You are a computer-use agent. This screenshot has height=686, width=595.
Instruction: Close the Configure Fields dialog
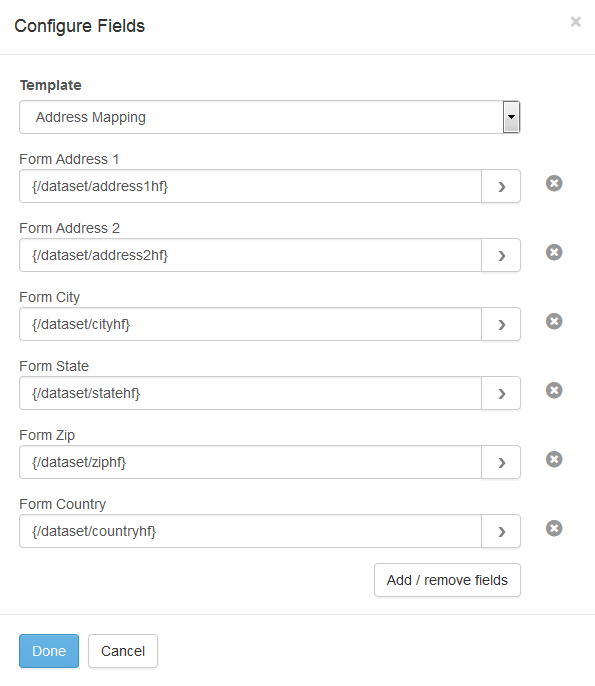576,21
